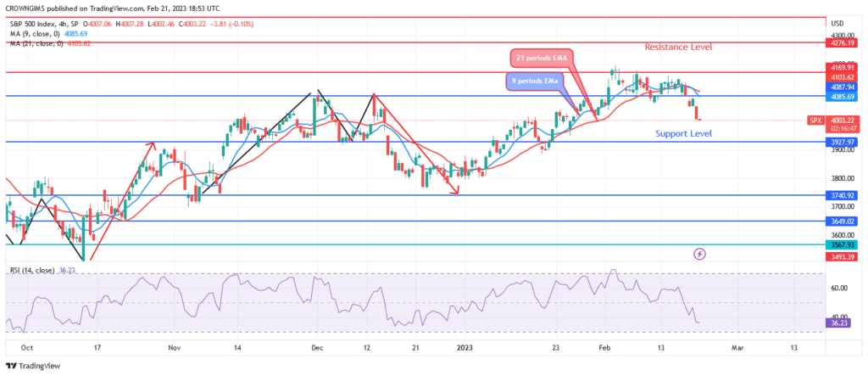
Task: Click the 4300.00 price scale tick
Action: pyautogui.click(x=843, y=35)
